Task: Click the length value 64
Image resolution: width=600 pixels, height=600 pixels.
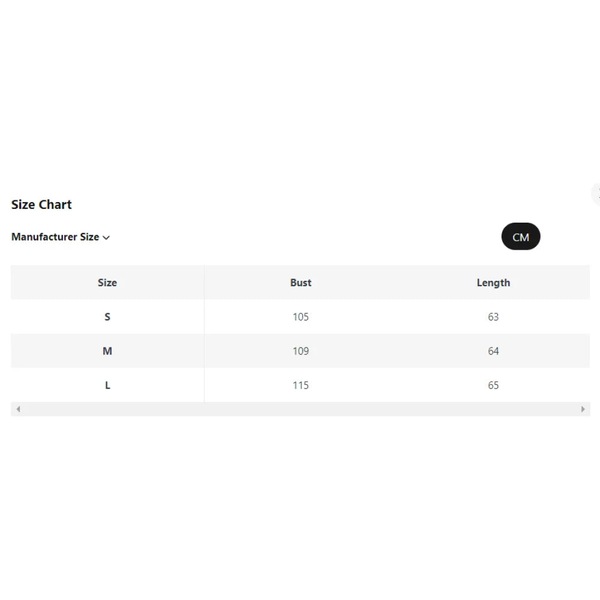Action: [x=493, y=351]
